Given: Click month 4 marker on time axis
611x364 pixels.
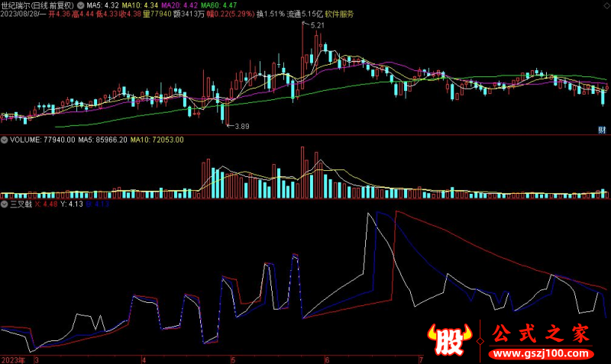Looking at the screenshot, I should click(x=144, y=360).
